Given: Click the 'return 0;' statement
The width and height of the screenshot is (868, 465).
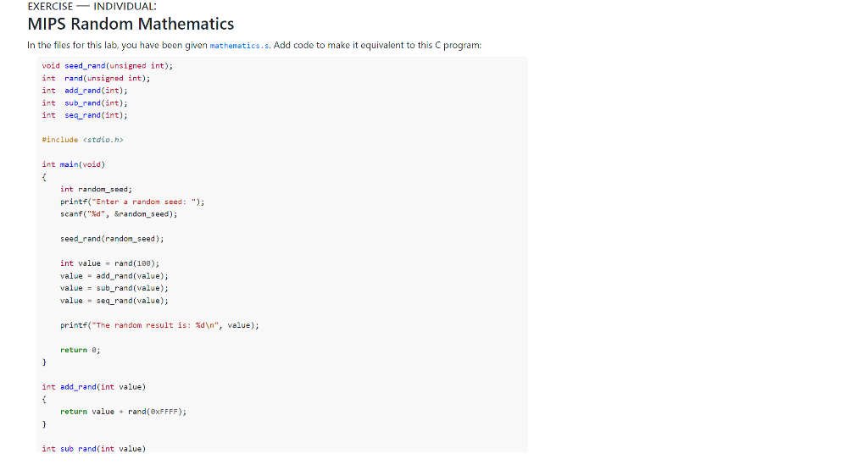Looking at the screenshot, I should (81, 350).
